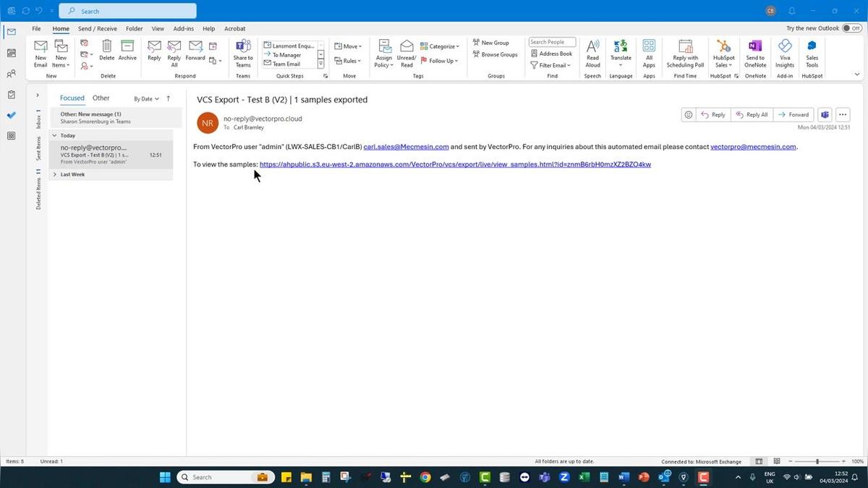Open more actions (…) in message header
868x488 pixels.
[842, 114]
